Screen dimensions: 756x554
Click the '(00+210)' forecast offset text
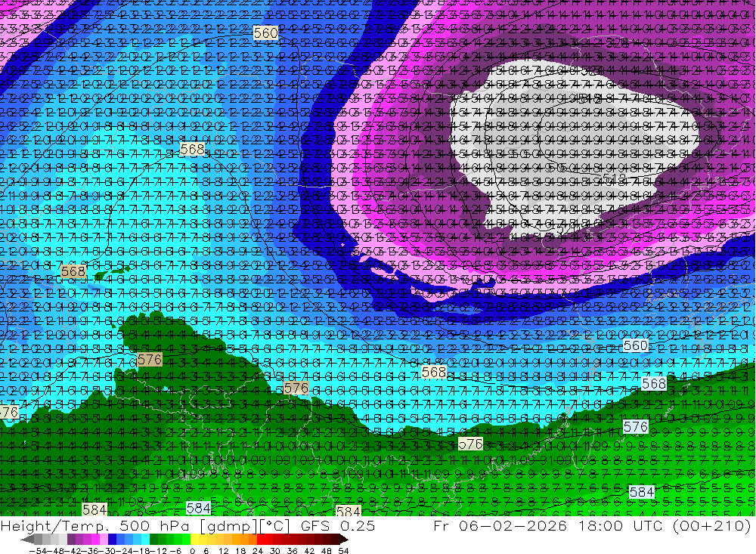[713, 526]
